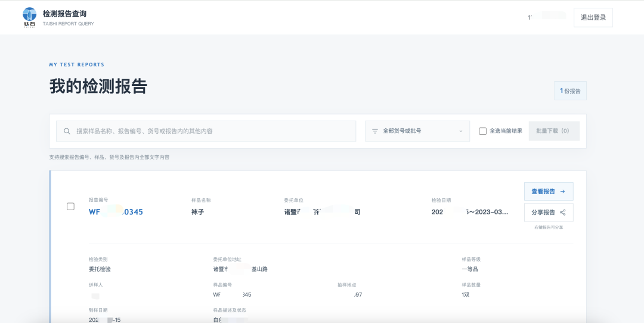Click the filter lines icon in dropdown

click(x=374, y=131)
